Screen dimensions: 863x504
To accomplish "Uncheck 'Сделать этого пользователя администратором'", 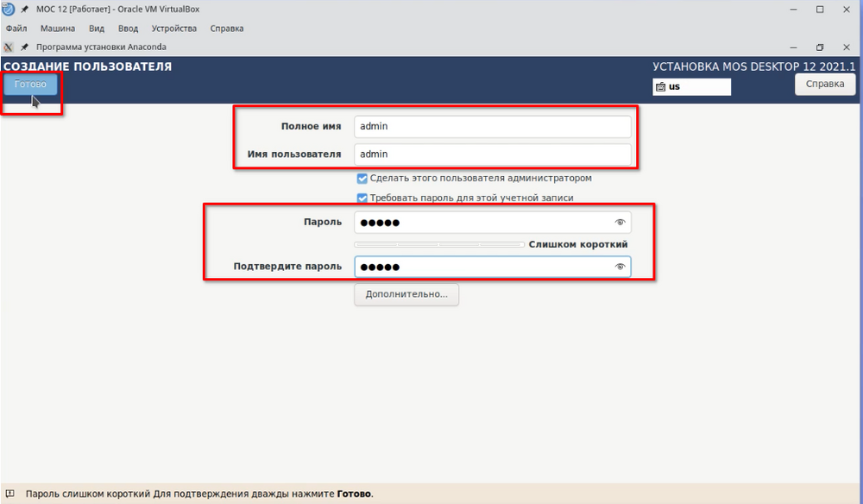I will 362,179.
